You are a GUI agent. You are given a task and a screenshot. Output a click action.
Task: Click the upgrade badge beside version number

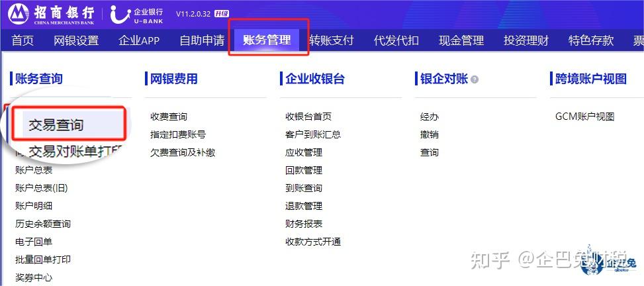click(221, 14)
